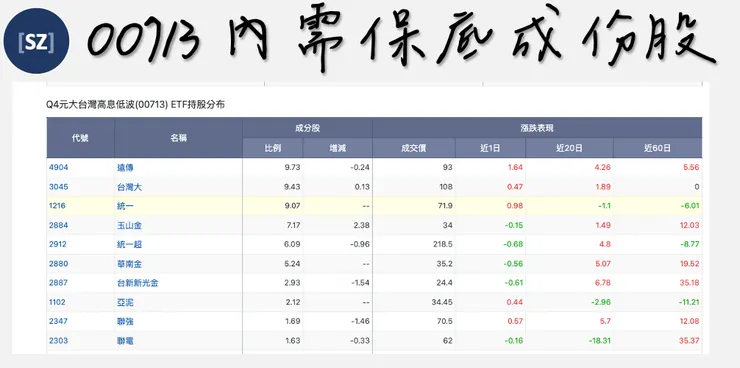Click the SZ round logo icon
Viewport: 740px width, 368px height.
[36, 41]
